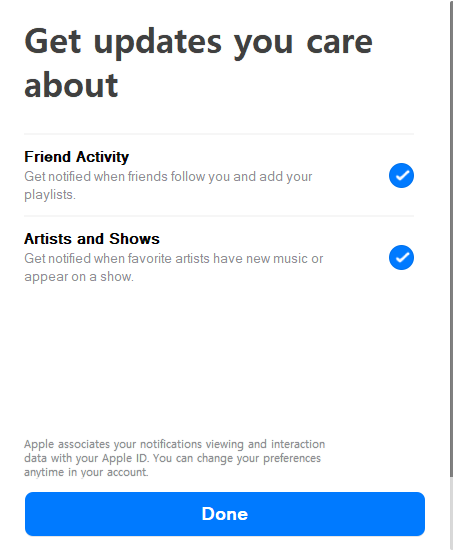
Task: Click the word about in the heading
Action: (71, 85)
